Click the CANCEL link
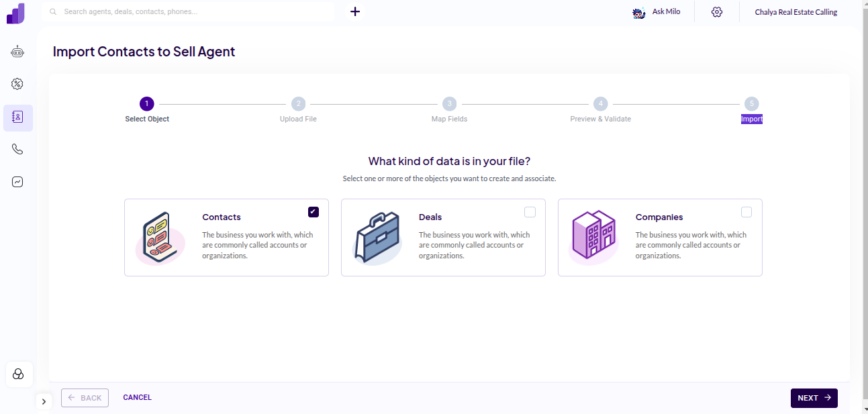Image resolution: width=868 pixels, height=414 pixels. coord(137,397)
